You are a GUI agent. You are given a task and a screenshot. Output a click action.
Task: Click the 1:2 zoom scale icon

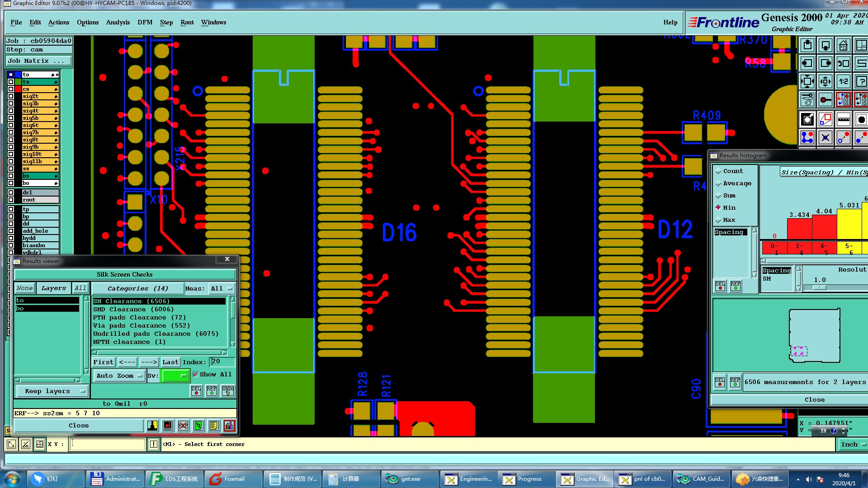[843, 82]
